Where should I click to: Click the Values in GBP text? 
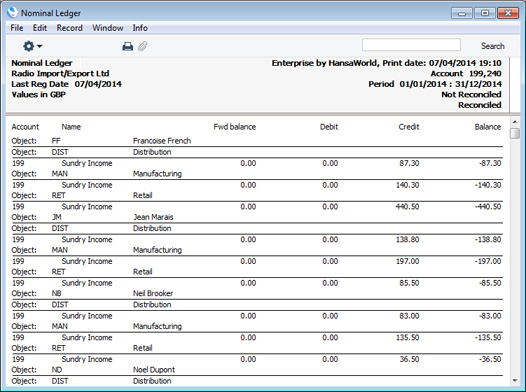39,95
